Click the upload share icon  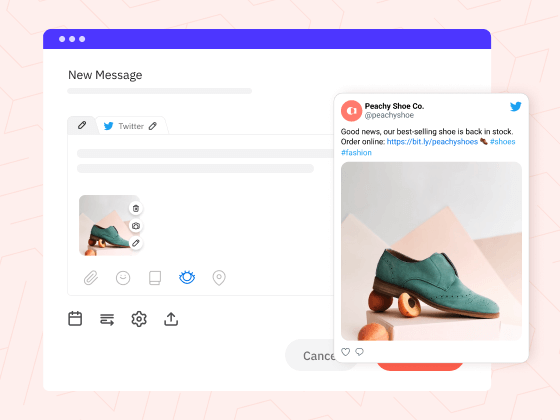click(x=171, y=319)
